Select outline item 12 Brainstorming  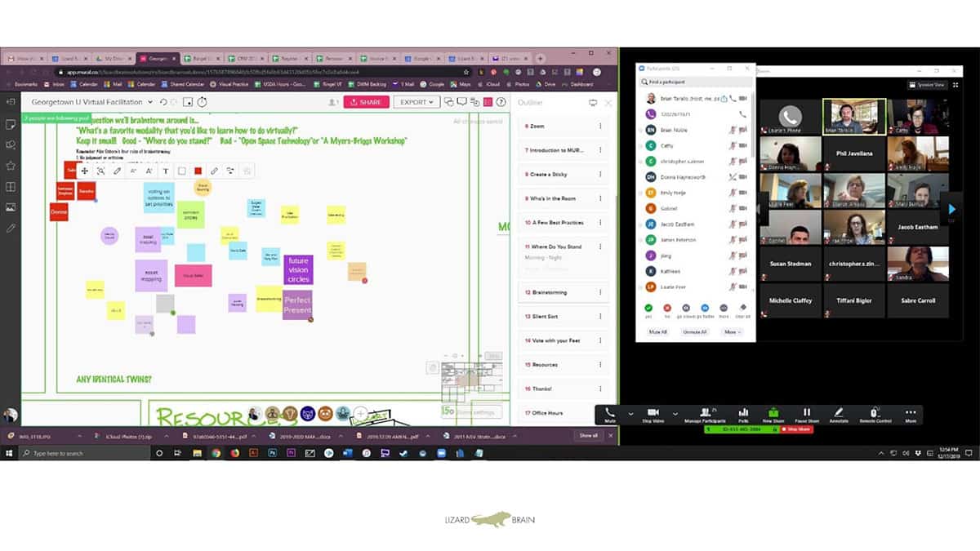click(563, 292)
